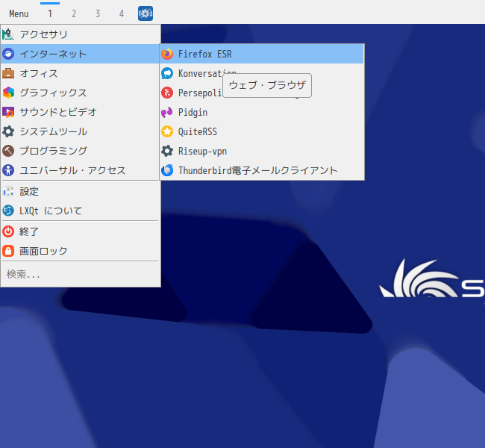Screen dimensions: 485x448
Task: Click the グラフィックス colorful icon
Action: (8, 93)
